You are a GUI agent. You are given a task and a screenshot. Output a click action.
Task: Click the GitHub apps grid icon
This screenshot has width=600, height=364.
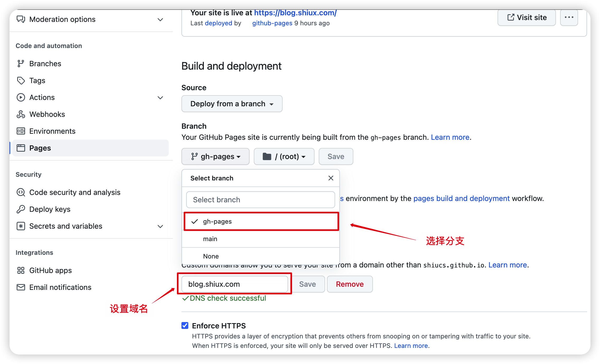coord(21,270)
